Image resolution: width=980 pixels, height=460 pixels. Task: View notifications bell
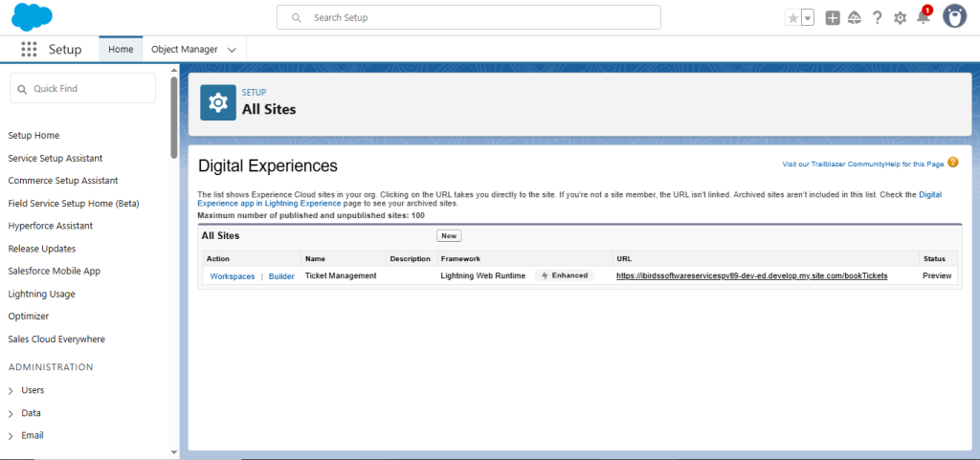[x=923, y=17]
